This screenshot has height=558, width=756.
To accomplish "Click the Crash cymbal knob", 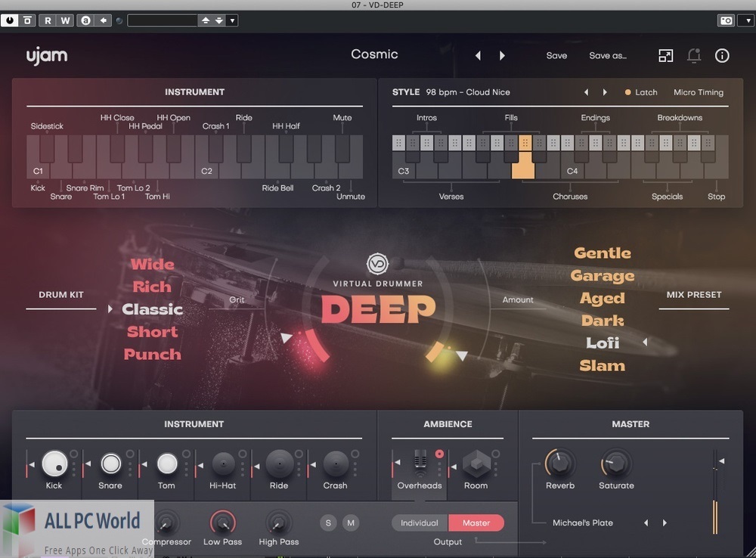I will (336, 464).
